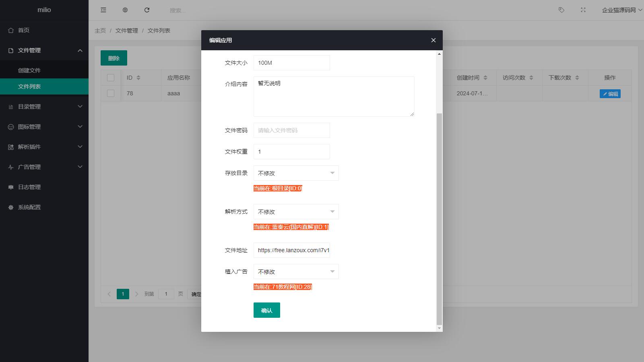Click the refresh icon in top toolbar
644x362 pixels.
coord(147,10)
